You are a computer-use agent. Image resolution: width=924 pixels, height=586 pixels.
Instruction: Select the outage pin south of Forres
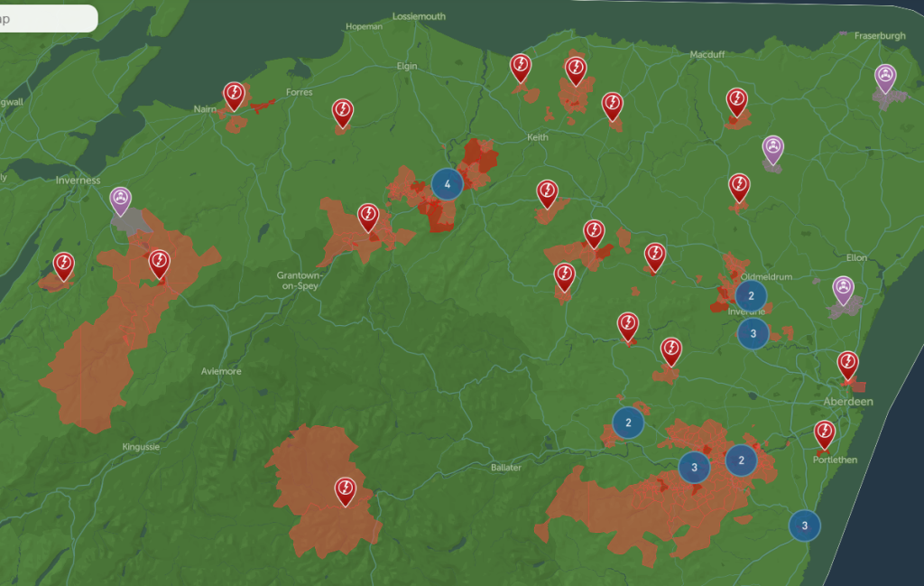tap(342, 111)
